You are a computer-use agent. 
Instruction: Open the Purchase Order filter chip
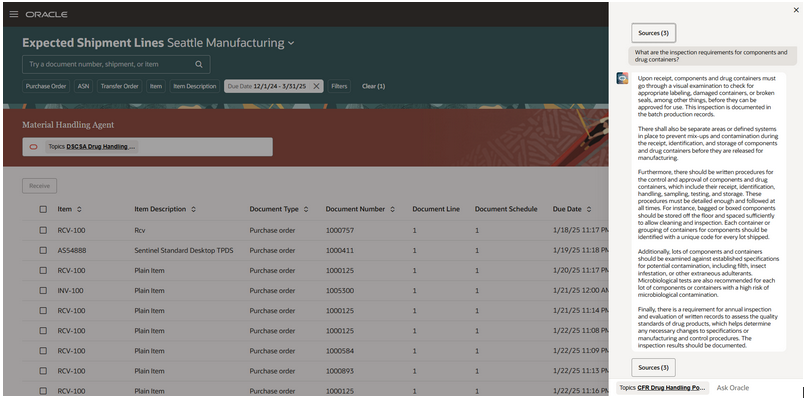[x=46, y=86]
